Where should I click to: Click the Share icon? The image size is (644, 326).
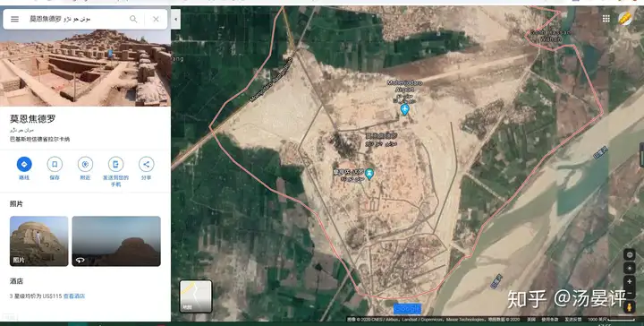coord(146,165)
